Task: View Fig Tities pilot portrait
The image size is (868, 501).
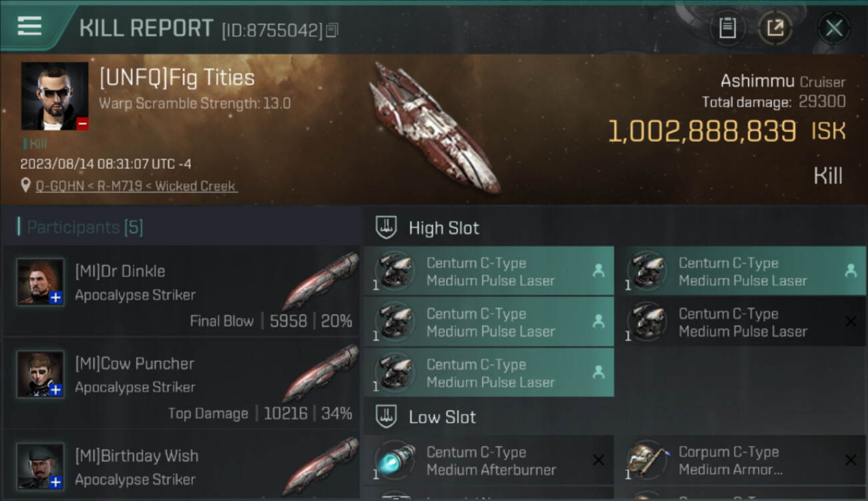Action: 55,96
